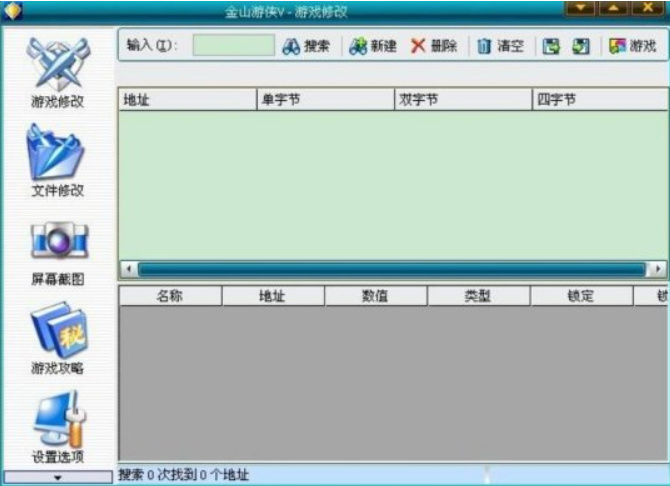This screenshot has height=486, width=670.
Task: Sort by the 单字节 column header
Action: (x=326, y=100)
